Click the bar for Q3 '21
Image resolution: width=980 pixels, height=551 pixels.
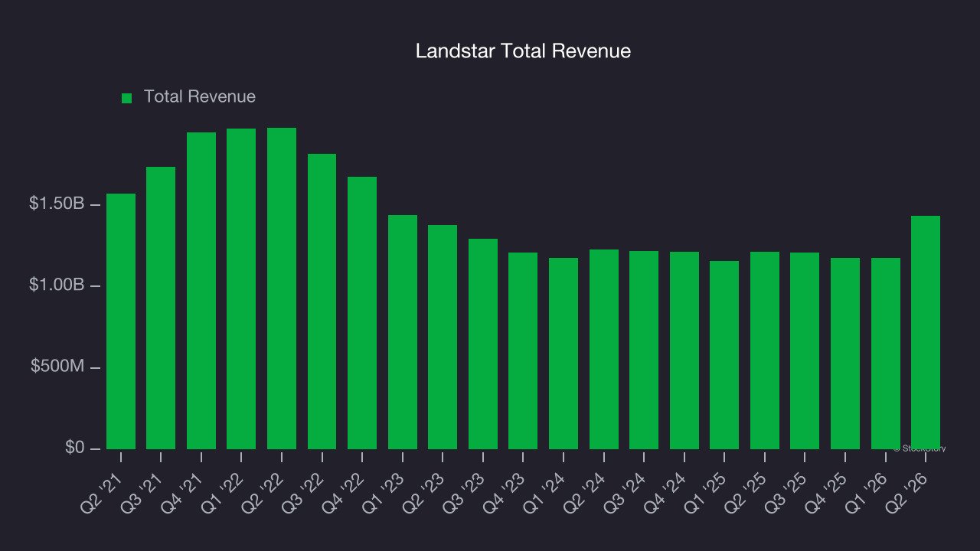pyautogui.click(x=161, y=308)
